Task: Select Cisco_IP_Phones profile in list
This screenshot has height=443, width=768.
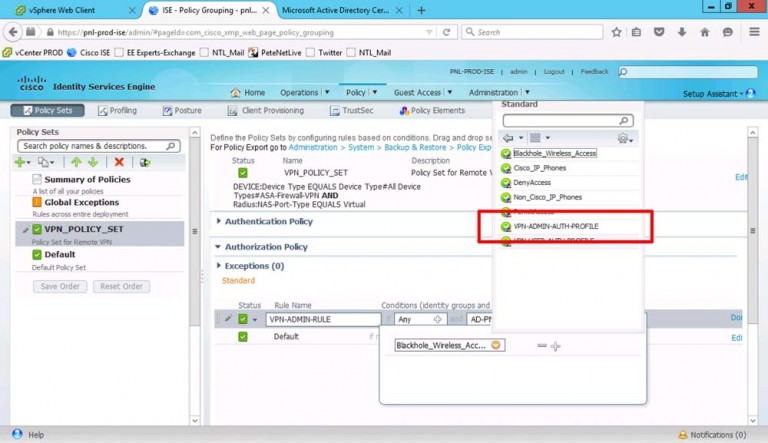Action: pyautogui.click(x=540, y=168)
